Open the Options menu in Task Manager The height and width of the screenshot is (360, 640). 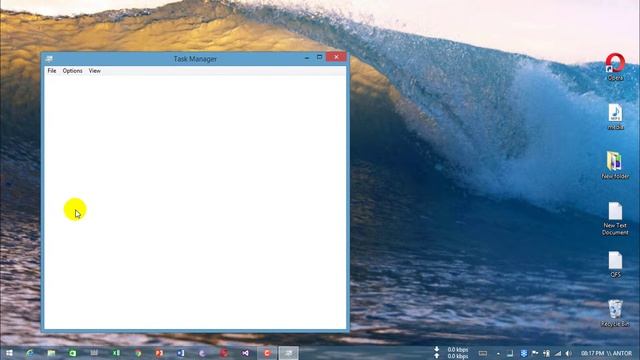(x=72, y=71)
